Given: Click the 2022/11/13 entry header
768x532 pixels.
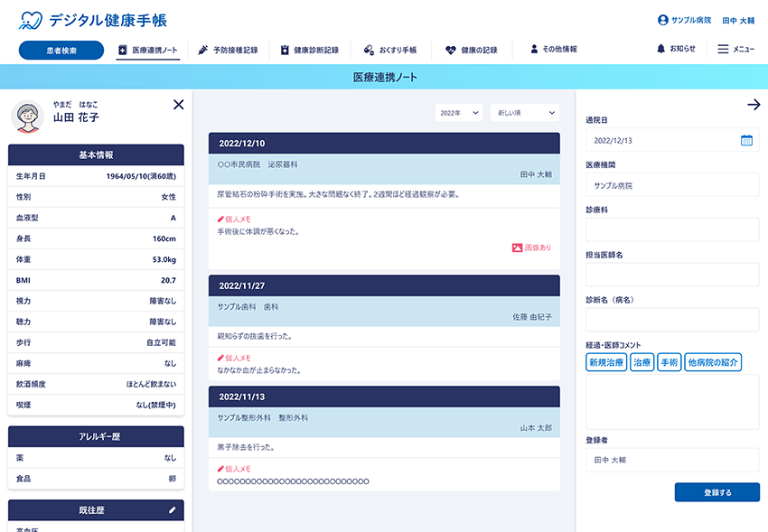Looking at the screenshot, I should [x=384, y=397].
